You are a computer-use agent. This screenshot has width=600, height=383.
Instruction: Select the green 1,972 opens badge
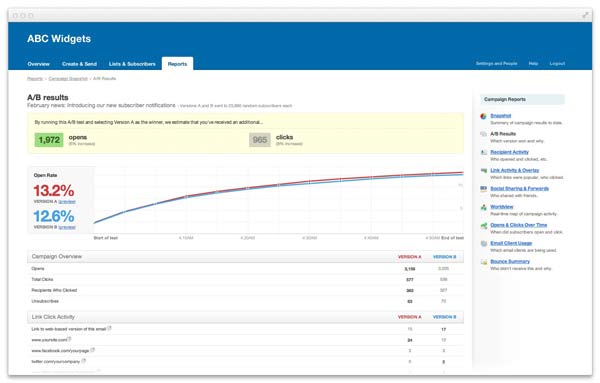point(49,140)
